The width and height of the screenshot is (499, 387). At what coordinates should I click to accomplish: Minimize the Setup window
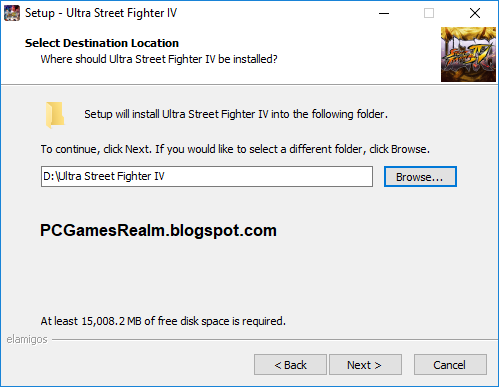click(x=384, y=13)
